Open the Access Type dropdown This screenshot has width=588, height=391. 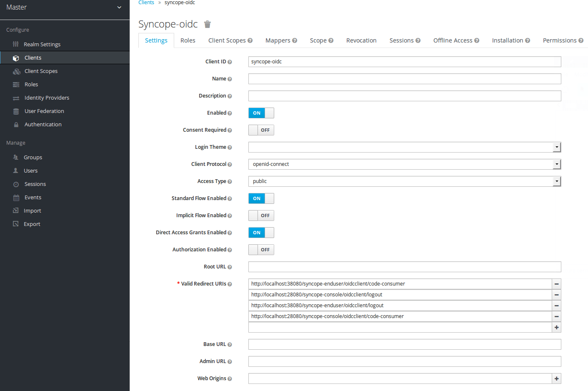tap(405, 181)
